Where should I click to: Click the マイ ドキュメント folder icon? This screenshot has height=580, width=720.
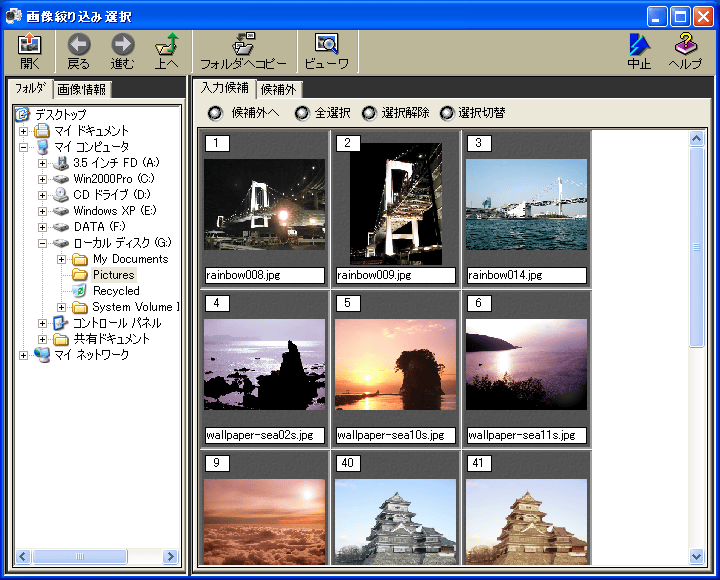click(x=42, y=131)
